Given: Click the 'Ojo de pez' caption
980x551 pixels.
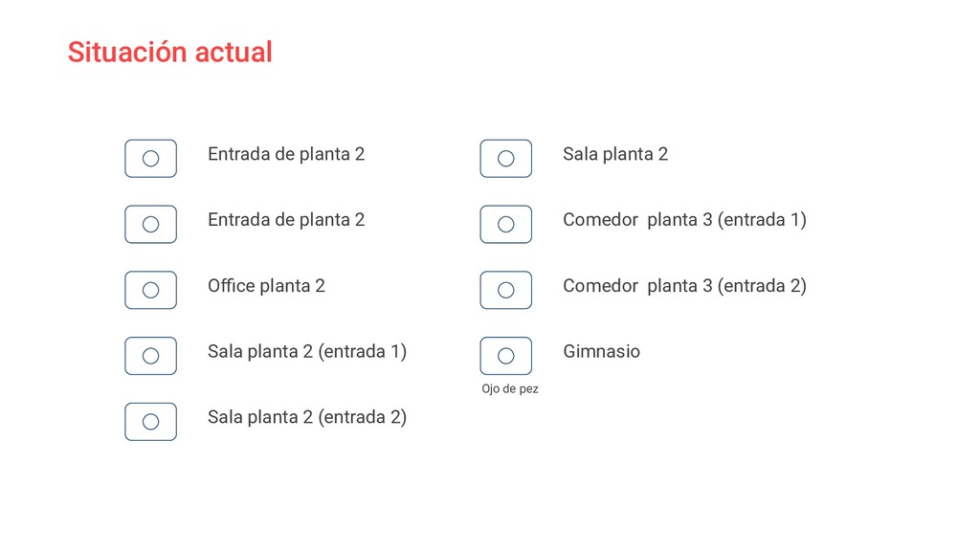Looking at the screenshot, I should [x=509, y=388].
